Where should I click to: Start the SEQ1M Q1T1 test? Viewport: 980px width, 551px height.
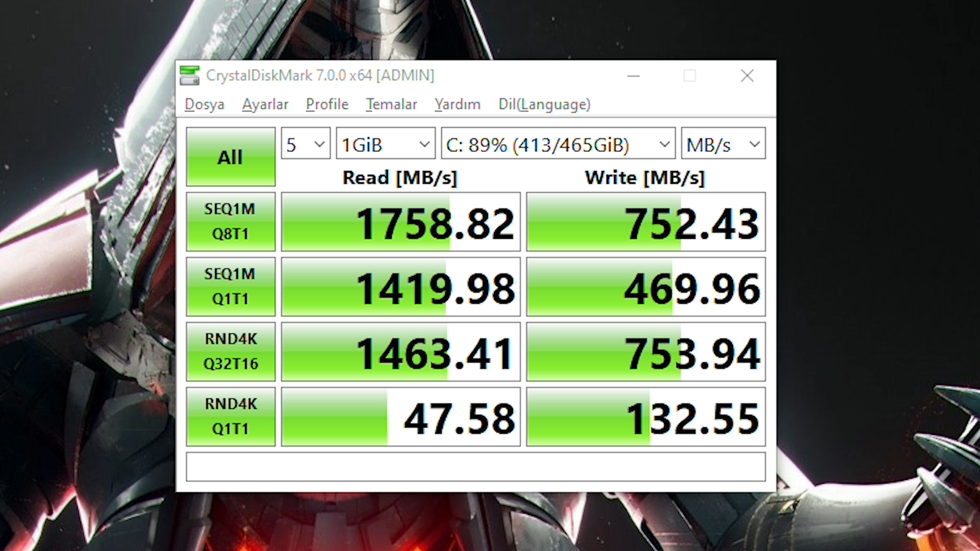230,287
